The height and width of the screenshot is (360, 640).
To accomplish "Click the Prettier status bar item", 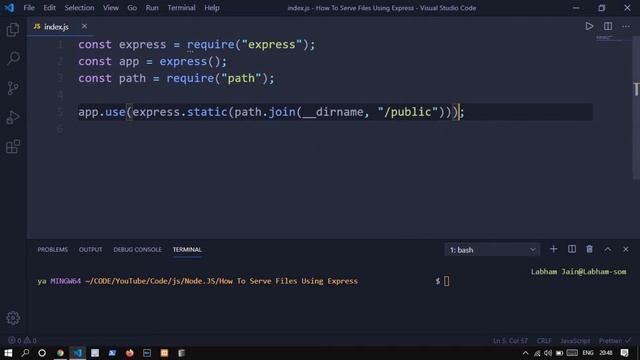I will pos(614,340).
